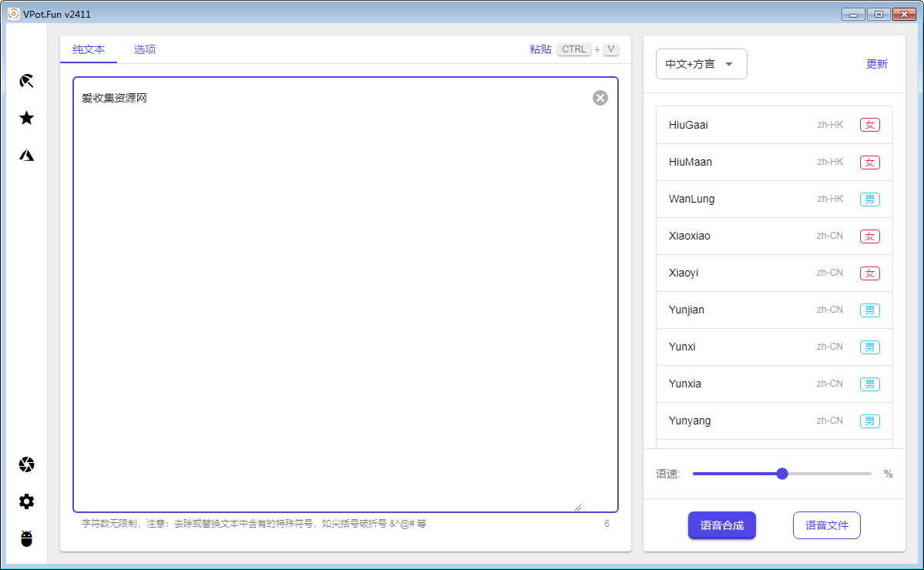Click the 男 tag on WanLung row
Screen dimensions: 924x570
[870, 199]
